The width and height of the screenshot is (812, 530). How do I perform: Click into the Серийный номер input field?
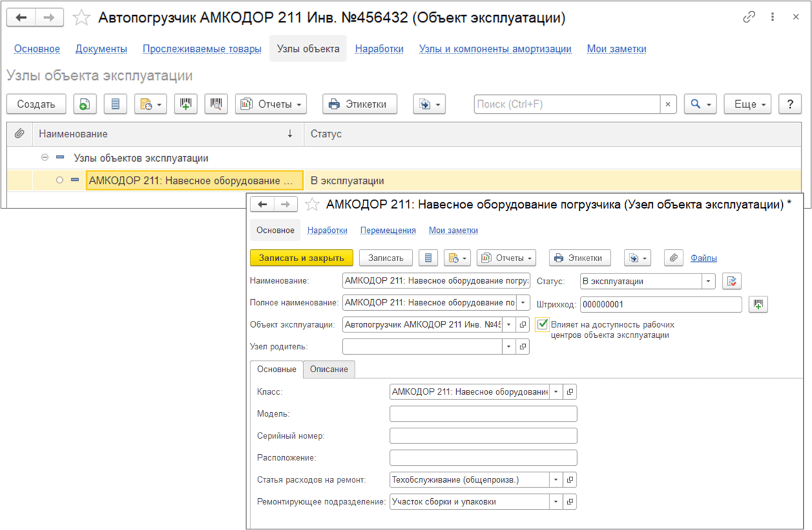483,436
